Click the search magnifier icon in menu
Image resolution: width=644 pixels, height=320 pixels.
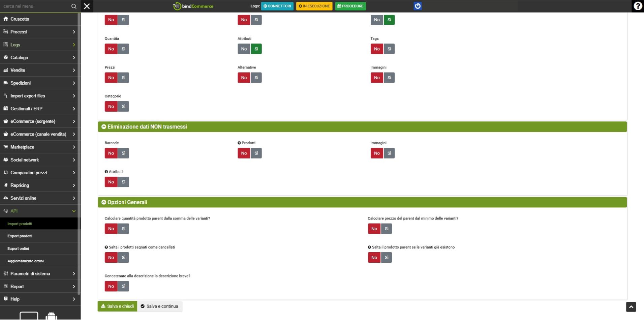[x=74, y=6]
